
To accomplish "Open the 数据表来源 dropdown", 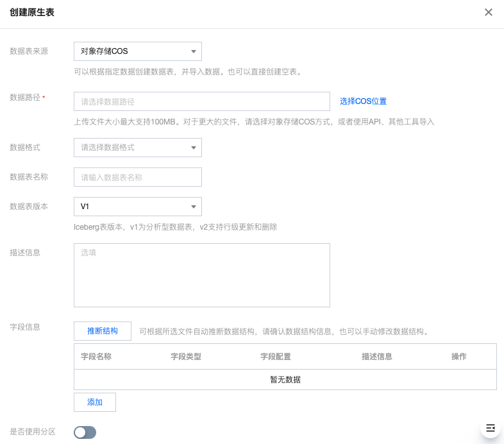I will [138, 51].
